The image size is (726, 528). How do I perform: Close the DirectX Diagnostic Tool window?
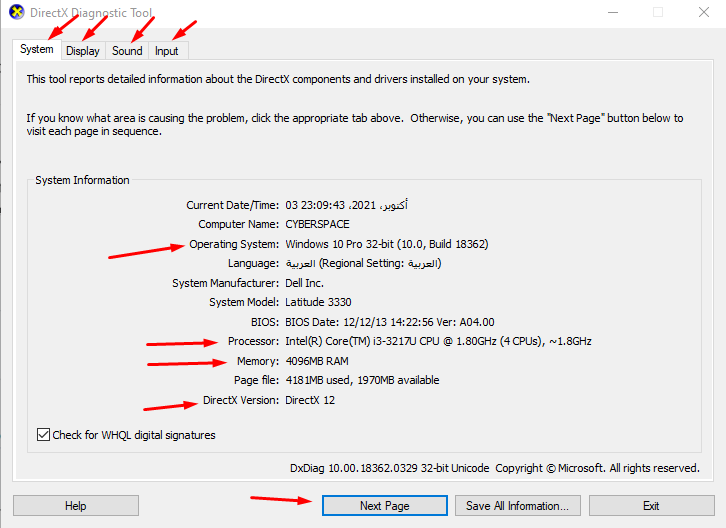[x=704, y=13]
